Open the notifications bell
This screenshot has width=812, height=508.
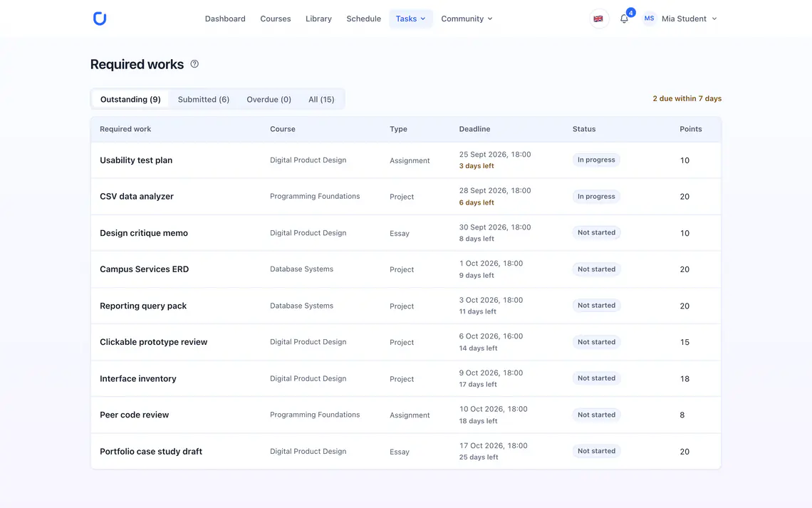(x=625, y=19)
